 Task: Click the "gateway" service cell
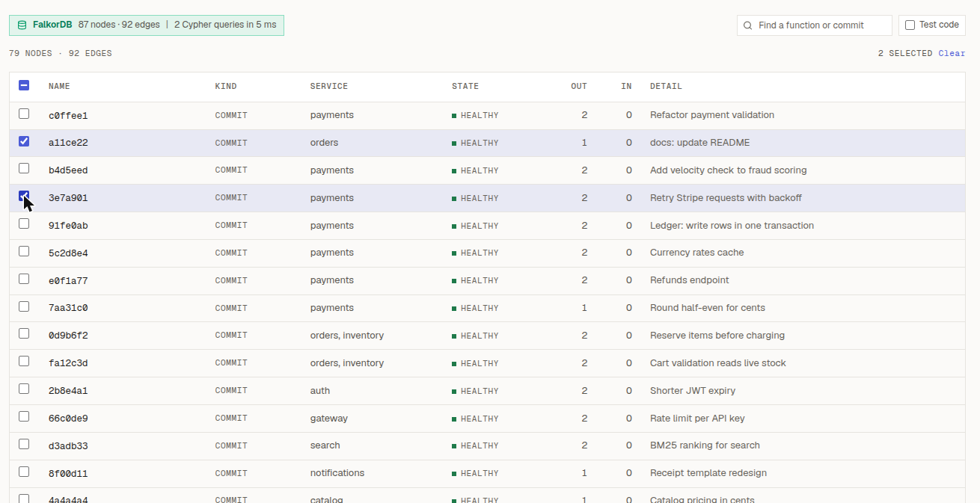click(x=329, y=419)
